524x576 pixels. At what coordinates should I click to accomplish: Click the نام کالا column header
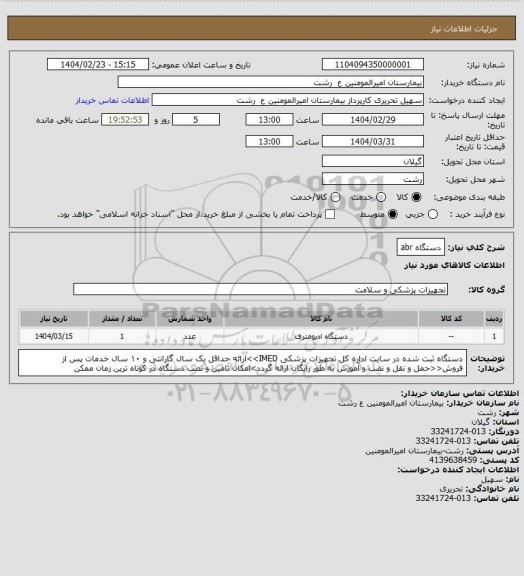pos(321,318)
